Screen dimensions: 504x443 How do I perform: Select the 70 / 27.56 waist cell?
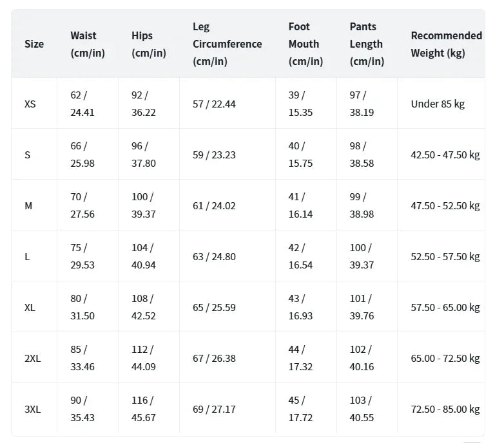[82, 205]
